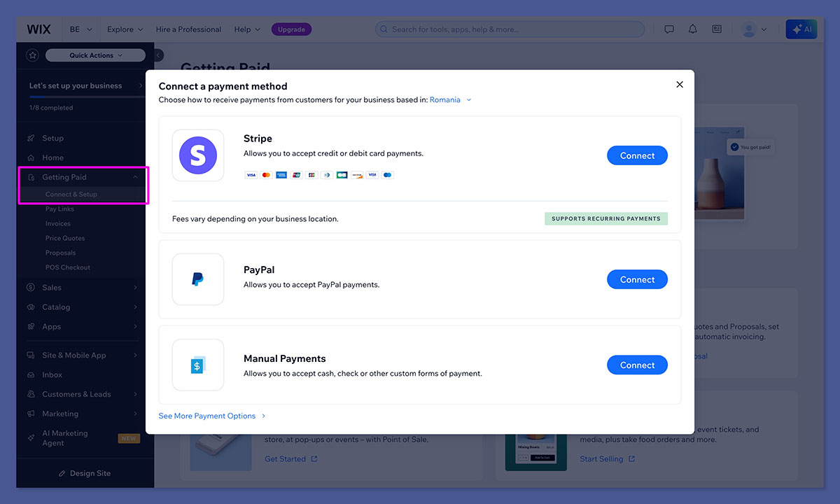Image resolution: width=840 pixels, height=504 pixels.
Task: Click the Stripe logo
Action: [x=198, y=155]
